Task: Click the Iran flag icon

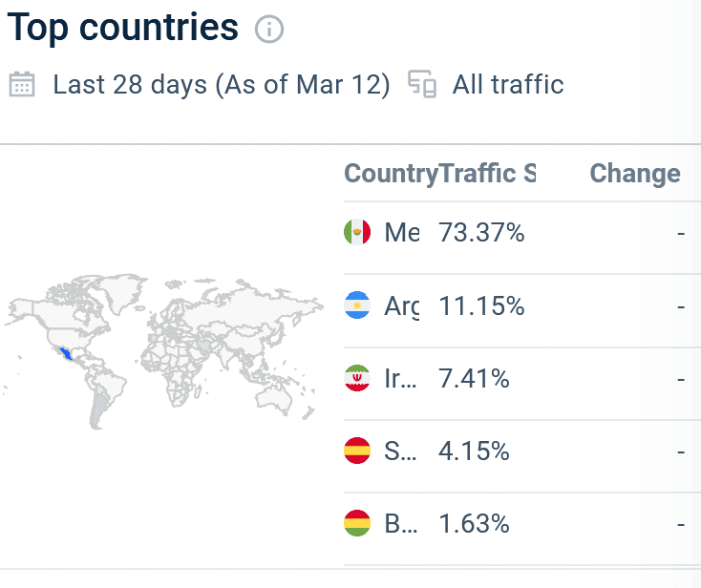Action: (357, 378)
